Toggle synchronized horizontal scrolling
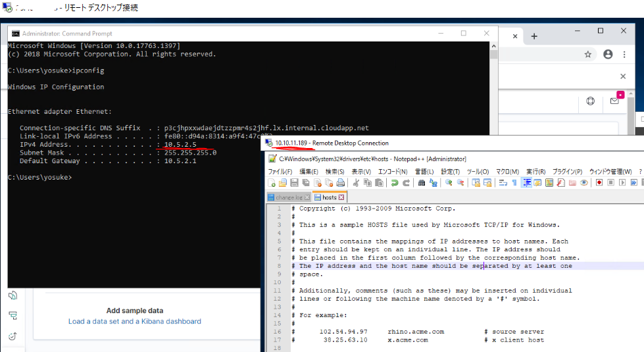This screenshot has width=644, height=352. (488, 183)
